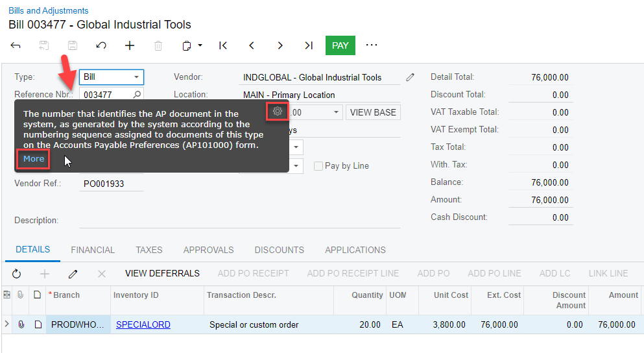Add a detail row with the grid plus icon

click(x=45, y=274)
